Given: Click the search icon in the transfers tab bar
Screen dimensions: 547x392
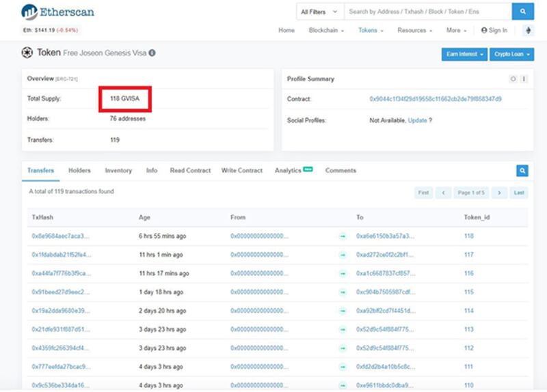Looking at the screenshot, I should tap(522, 171).
